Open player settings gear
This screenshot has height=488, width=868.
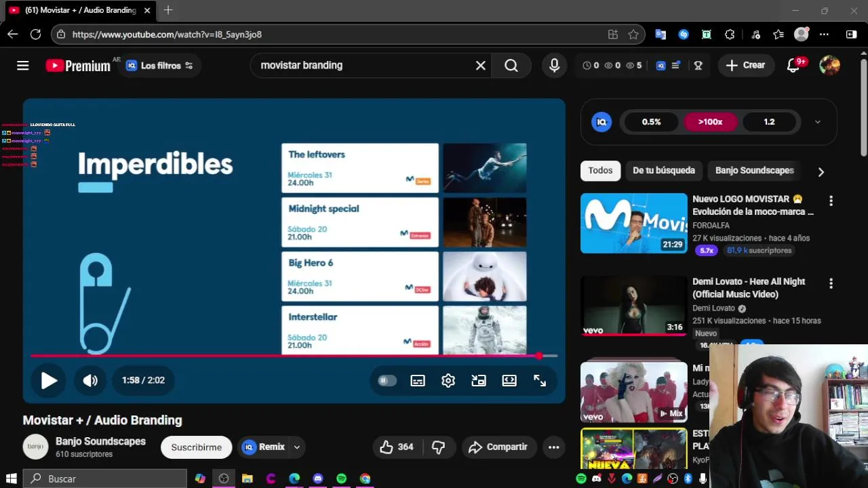coord(448,381)
